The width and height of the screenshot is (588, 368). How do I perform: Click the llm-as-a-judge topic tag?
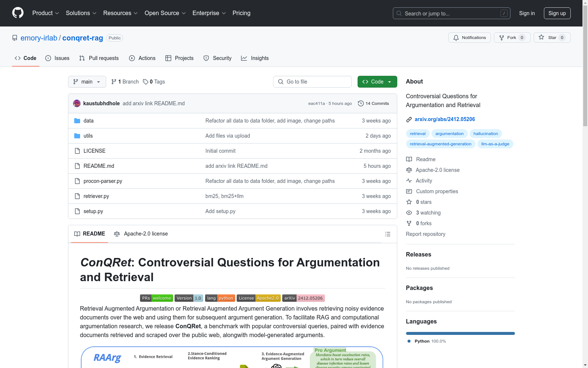pos(495,144)
